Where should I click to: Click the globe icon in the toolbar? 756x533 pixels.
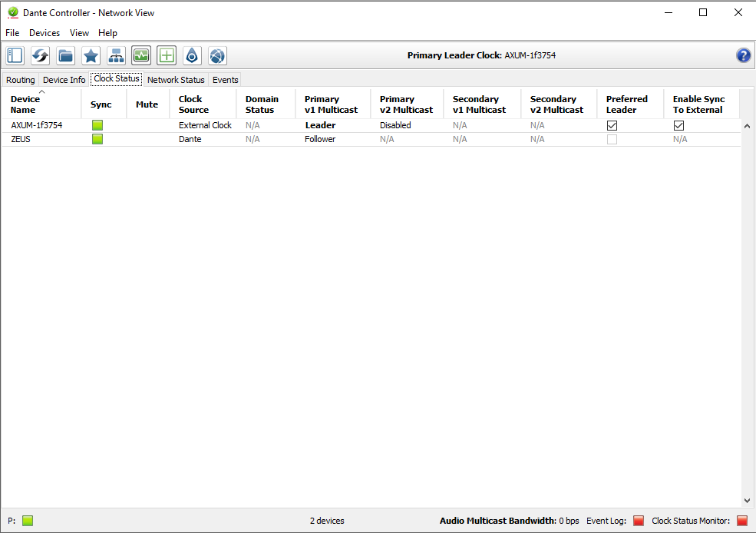(x=217, y=55)
